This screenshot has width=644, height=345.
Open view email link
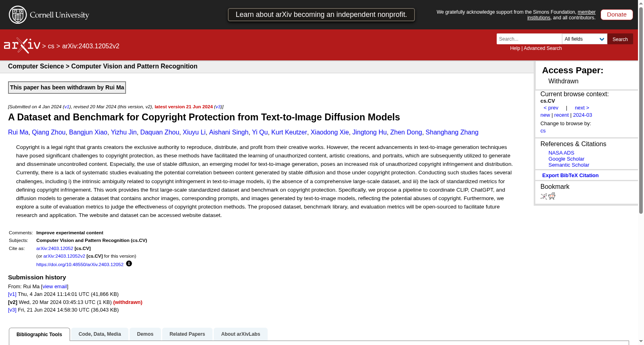[55, 287]
